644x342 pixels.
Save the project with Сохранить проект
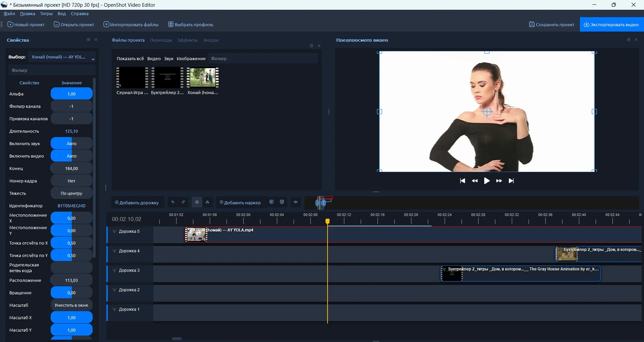552,25
